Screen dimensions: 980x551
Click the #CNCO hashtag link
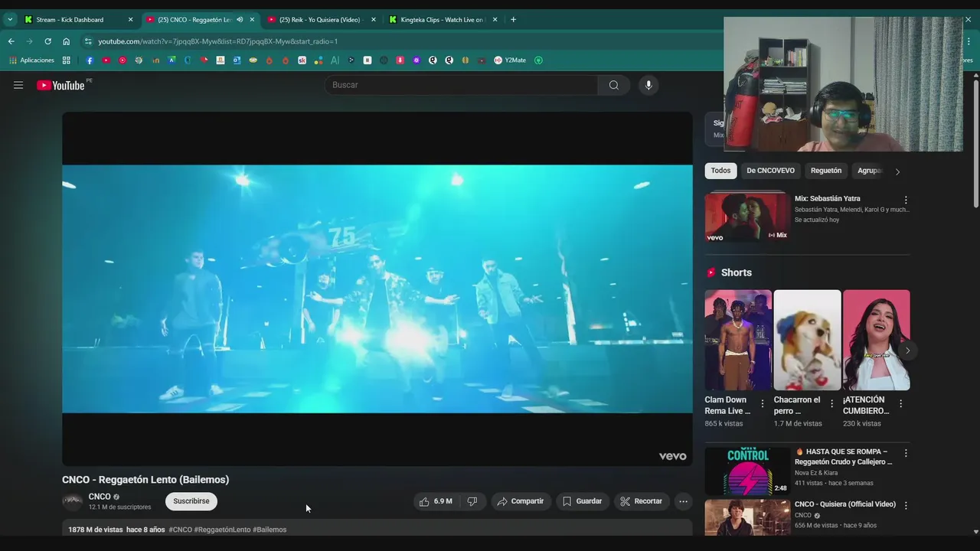click(181, 530)
